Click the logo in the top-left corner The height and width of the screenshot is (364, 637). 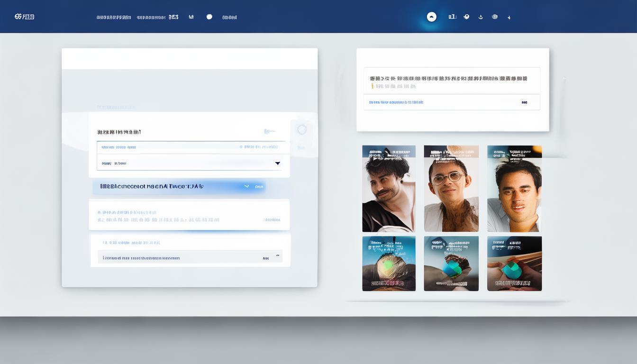pyautogui.click(x=24, y=17)
